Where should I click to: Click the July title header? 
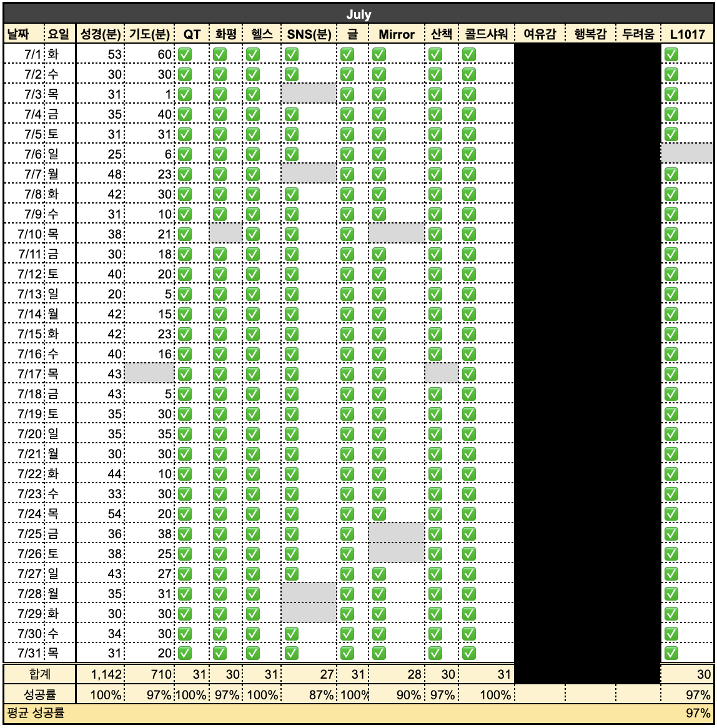click(358, 14)
